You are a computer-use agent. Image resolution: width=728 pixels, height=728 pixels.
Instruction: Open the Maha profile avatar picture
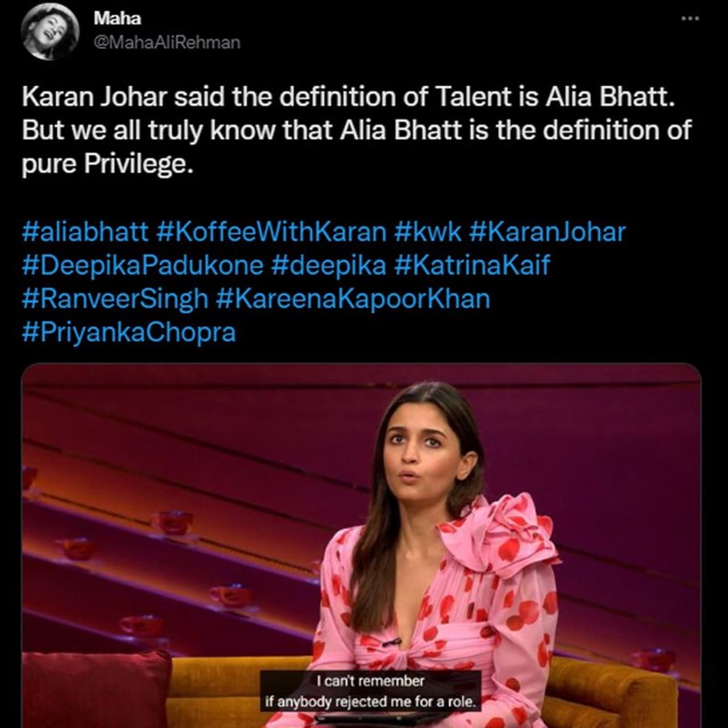point(49,34)
